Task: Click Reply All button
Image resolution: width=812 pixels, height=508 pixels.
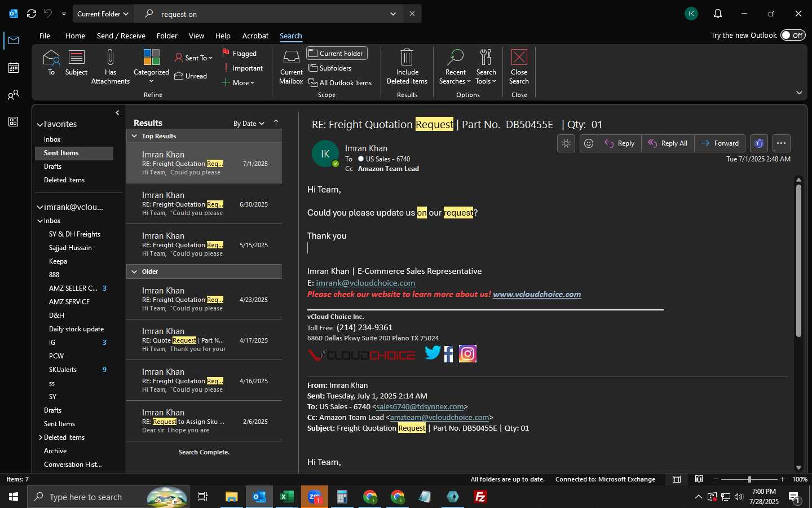Action: (668, 143)
